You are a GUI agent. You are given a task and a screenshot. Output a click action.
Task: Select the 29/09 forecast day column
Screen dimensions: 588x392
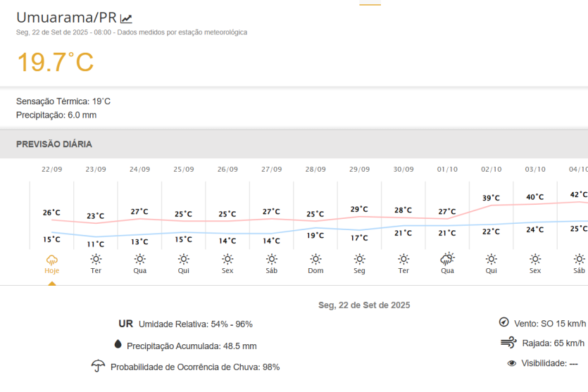pyautogui.click(x=359, y=225)
